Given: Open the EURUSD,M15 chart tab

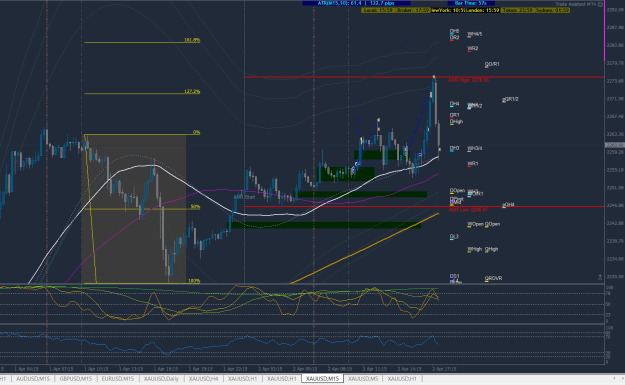Looking at the screenshot, I should [118, 379].
